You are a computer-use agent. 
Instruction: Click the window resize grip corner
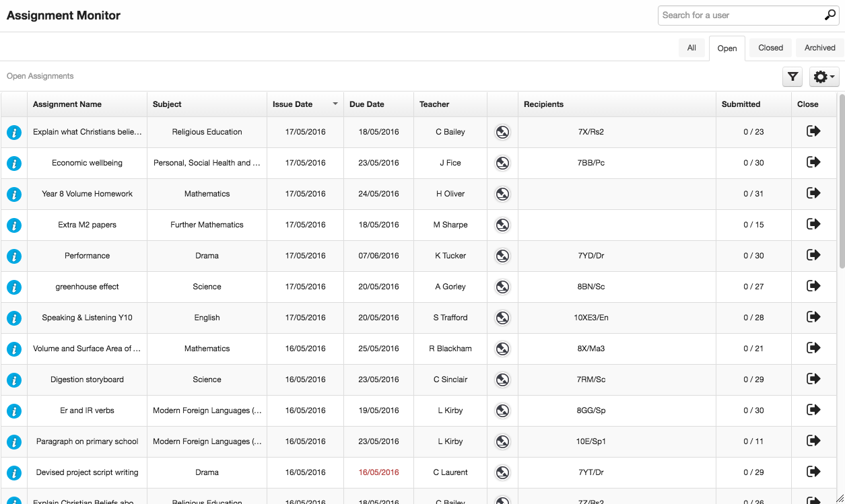(840, 499)
